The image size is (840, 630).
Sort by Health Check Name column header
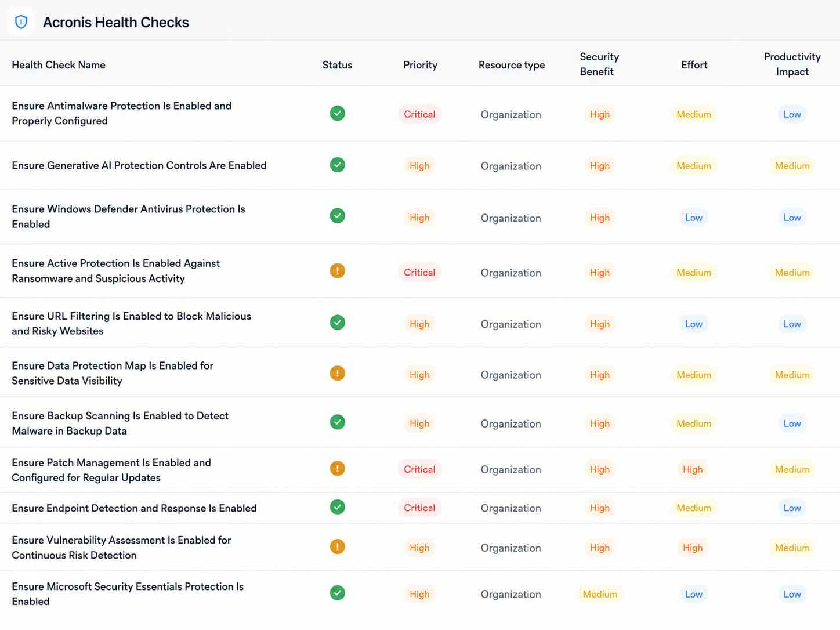pos(59,65)
